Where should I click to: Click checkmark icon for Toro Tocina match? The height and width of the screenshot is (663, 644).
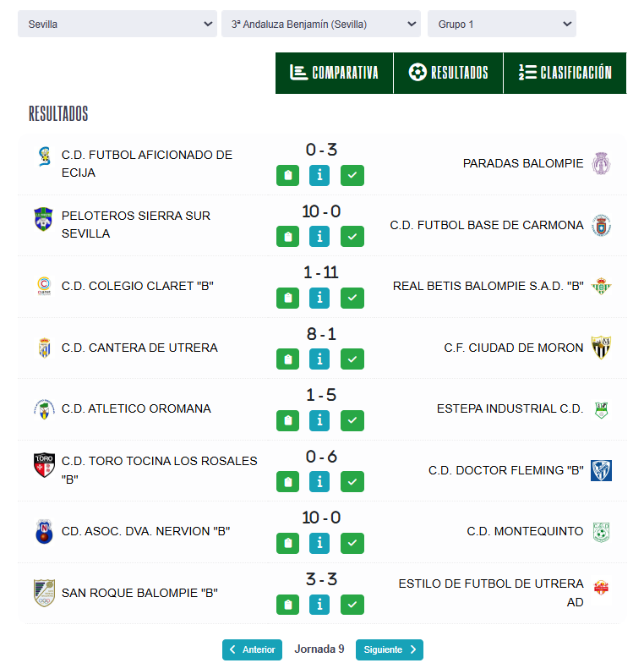352,482
